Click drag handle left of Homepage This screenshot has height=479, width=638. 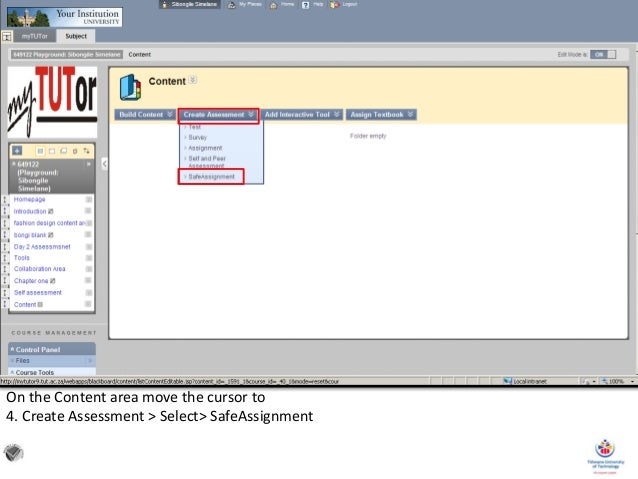tap(5, 199)
